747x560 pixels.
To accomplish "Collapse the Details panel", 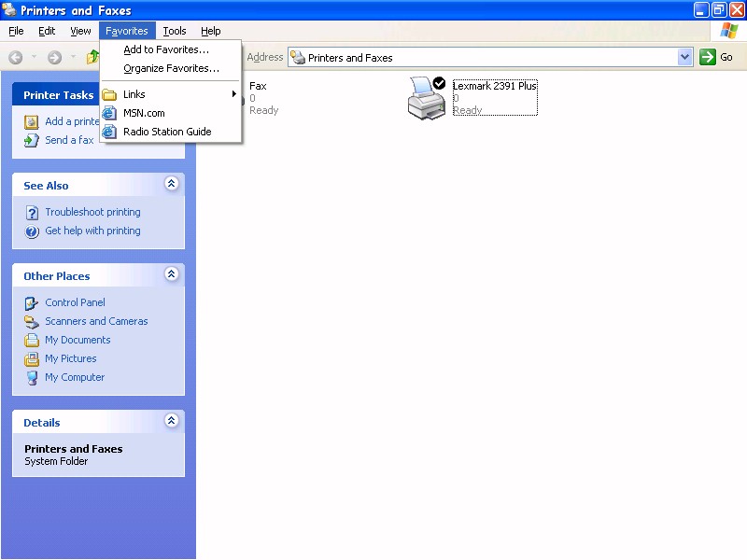I will [172, 421].
